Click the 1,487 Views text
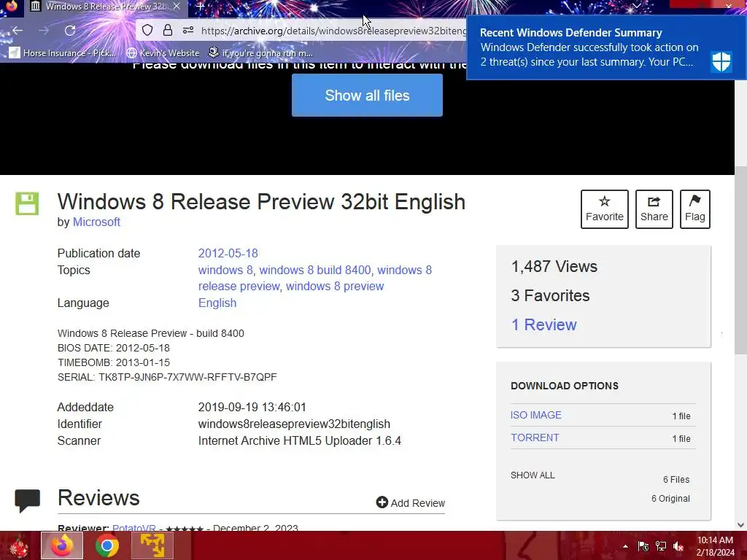The height and width of the screenshot is (560, 747). (554, 267)
